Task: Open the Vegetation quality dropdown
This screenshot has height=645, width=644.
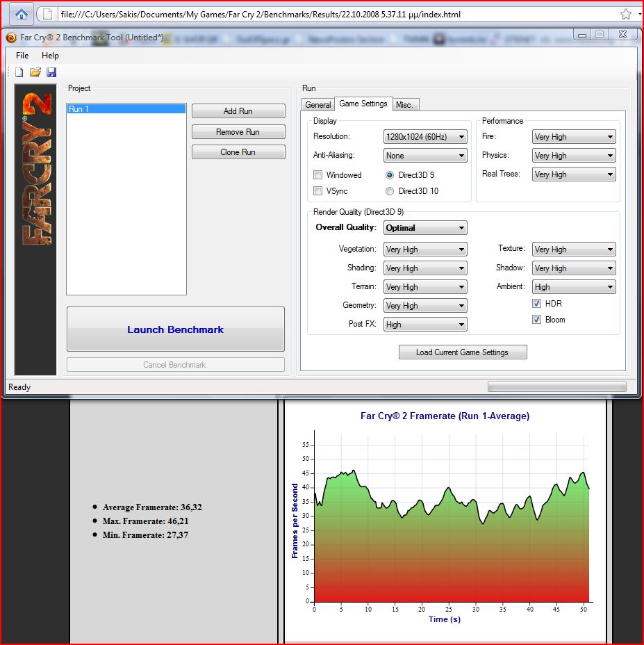Action: (x=425, y=250)
